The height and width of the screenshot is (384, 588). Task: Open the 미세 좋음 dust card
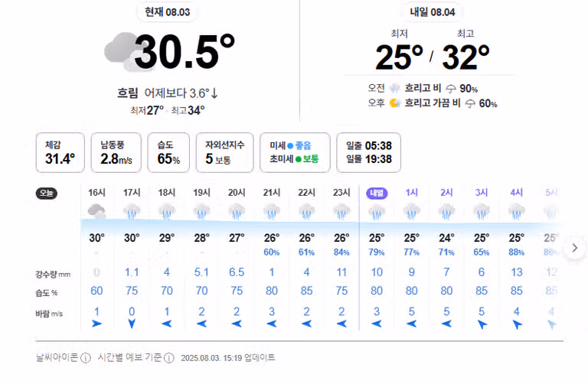(295, 152)
